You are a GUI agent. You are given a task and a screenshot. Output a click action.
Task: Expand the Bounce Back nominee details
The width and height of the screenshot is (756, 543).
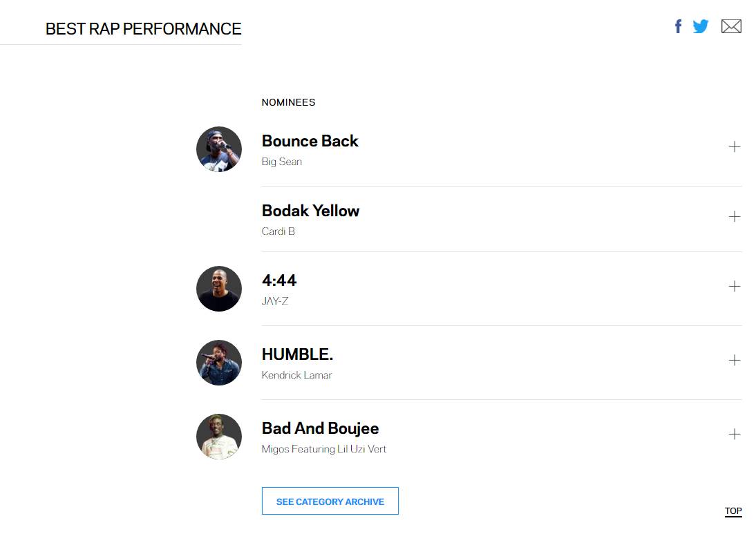point(735,146)
